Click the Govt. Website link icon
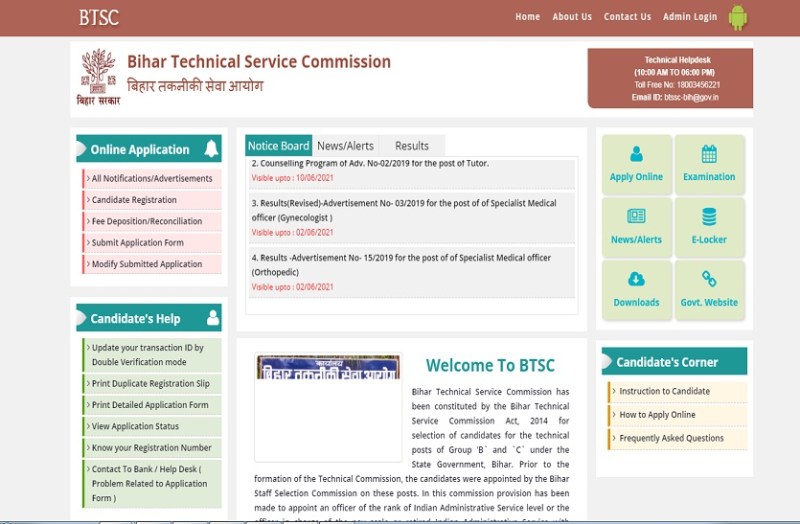 coord(709,279)
